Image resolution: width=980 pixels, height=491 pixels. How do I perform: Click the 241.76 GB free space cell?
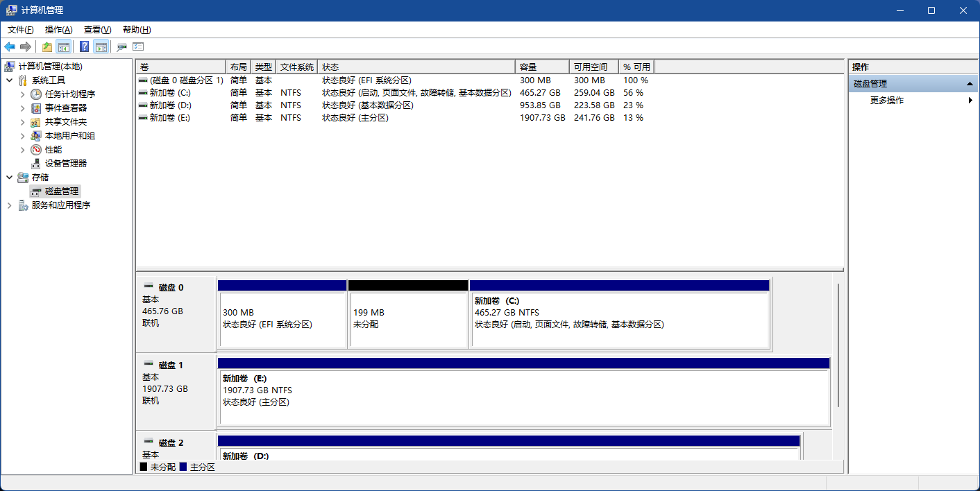click(x=593, y=118)
